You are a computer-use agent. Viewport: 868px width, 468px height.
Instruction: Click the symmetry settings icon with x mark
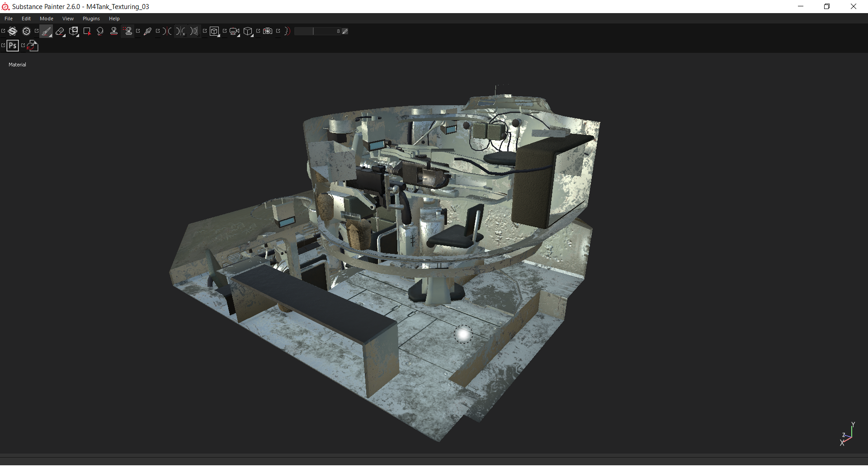(181, 31)
